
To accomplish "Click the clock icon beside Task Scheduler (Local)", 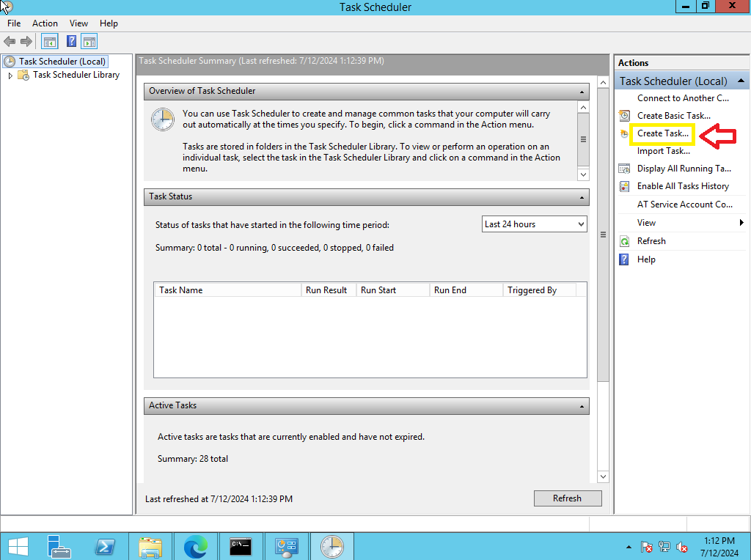I will 9,62.
